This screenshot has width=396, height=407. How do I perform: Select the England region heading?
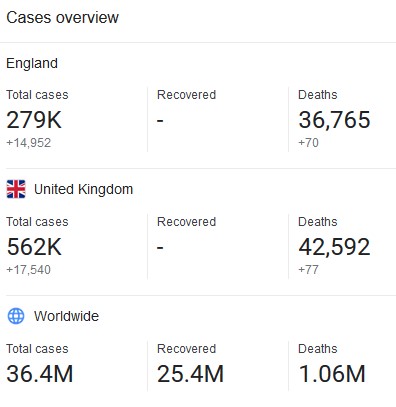coord(32,63)
